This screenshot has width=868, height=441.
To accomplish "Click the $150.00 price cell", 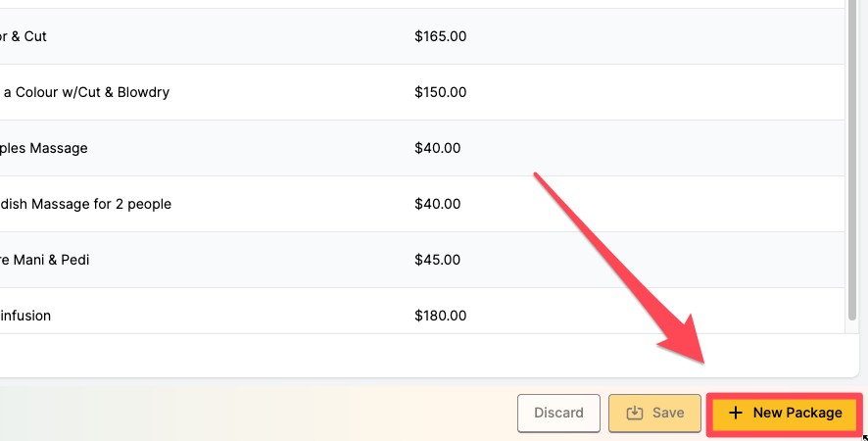I will pyautogui.click(x=440, y=92).
